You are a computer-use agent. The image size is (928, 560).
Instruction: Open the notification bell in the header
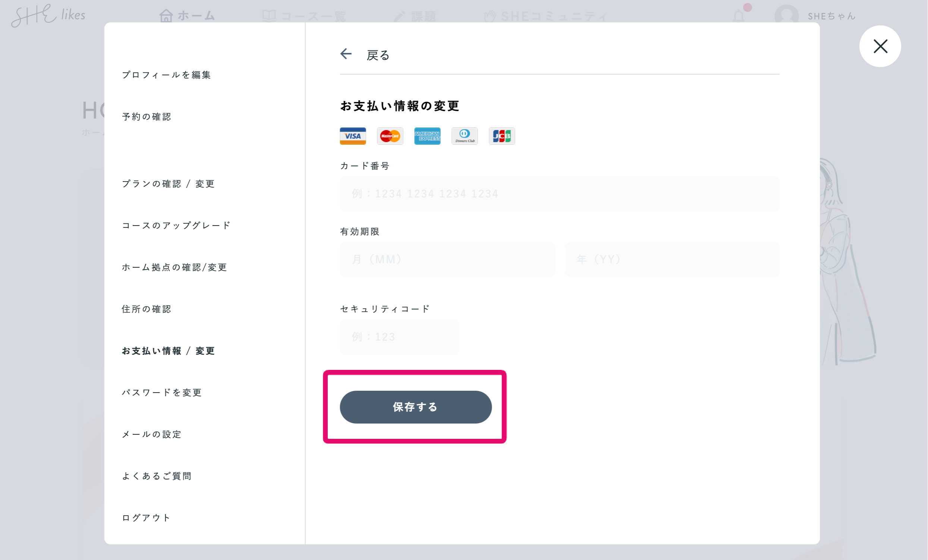pyautogui.click(x=739, y=16)
